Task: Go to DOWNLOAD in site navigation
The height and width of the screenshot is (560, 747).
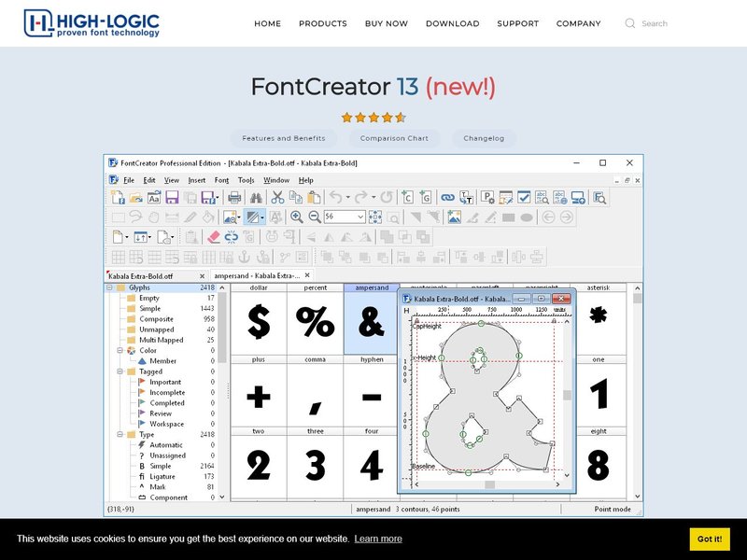Action: [453, 23]
